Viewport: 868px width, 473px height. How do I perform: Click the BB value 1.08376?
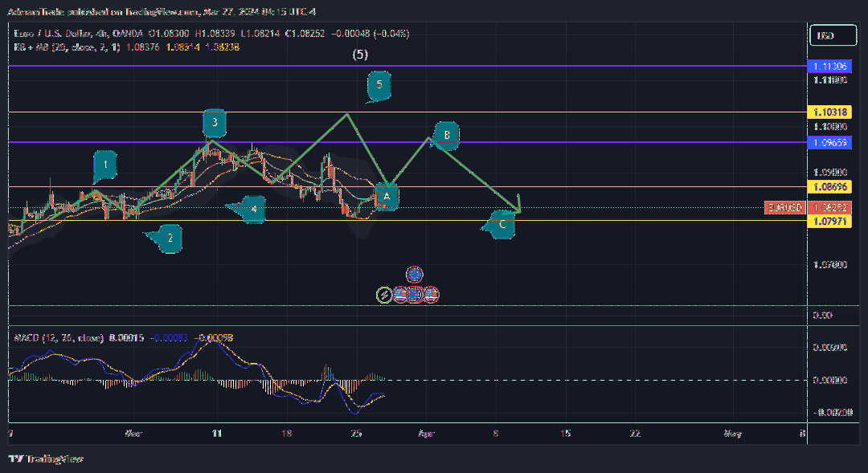pyautogui.click(x=143, y=47)
